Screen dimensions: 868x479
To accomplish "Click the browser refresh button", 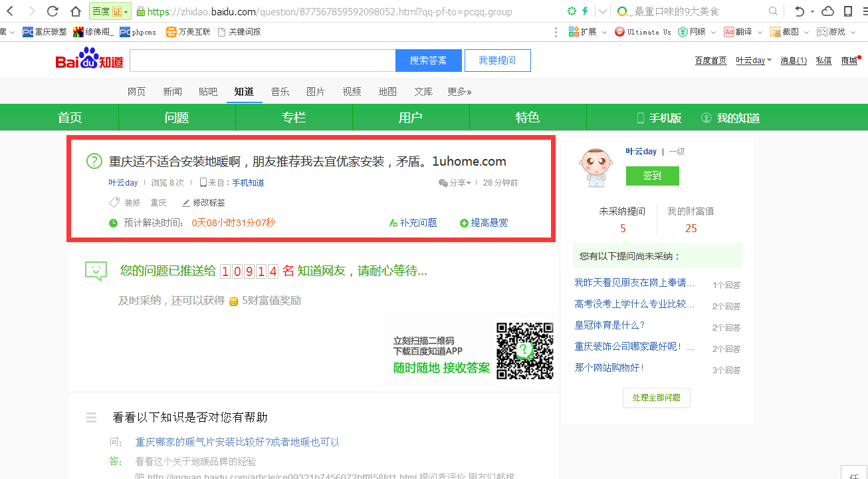I will click(x=53, y=11).
